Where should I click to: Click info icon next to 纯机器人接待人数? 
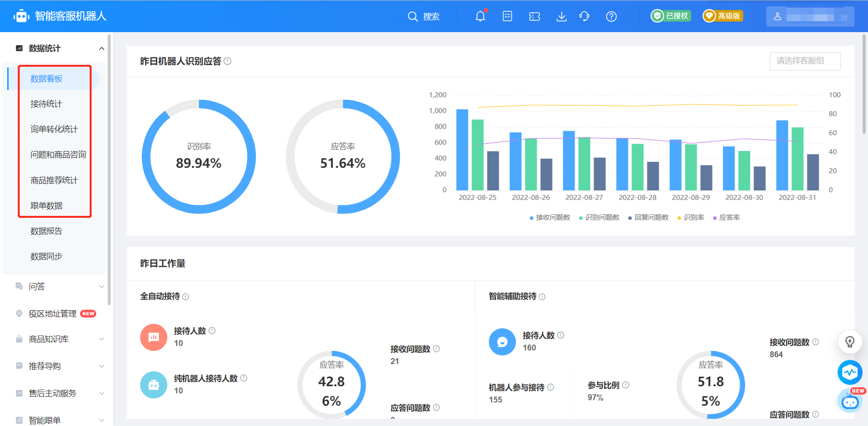[244, 378]
